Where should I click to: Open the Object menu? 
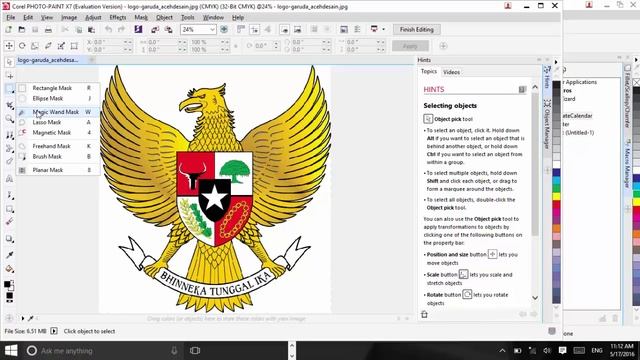[164, 18]
